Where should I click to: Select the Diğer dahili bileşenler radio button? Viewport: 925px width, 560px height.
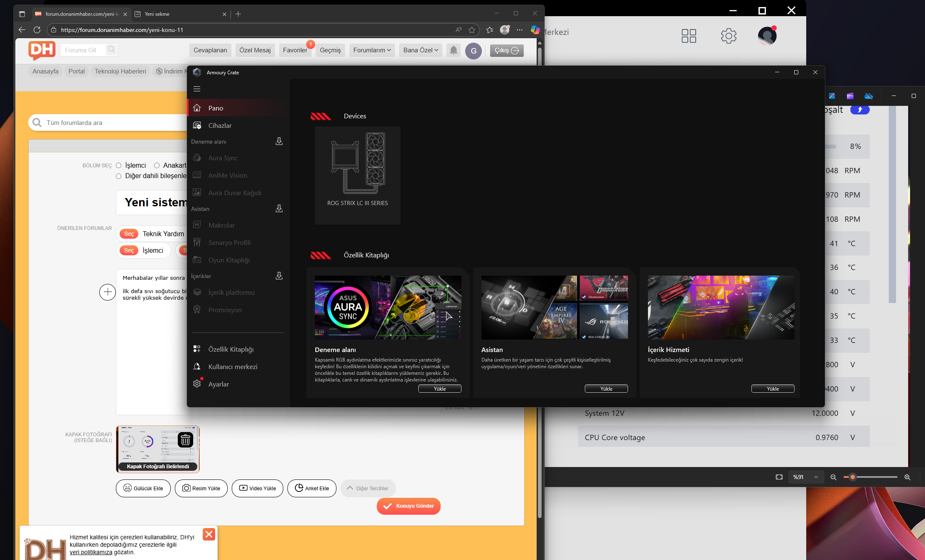pos(119,176)
